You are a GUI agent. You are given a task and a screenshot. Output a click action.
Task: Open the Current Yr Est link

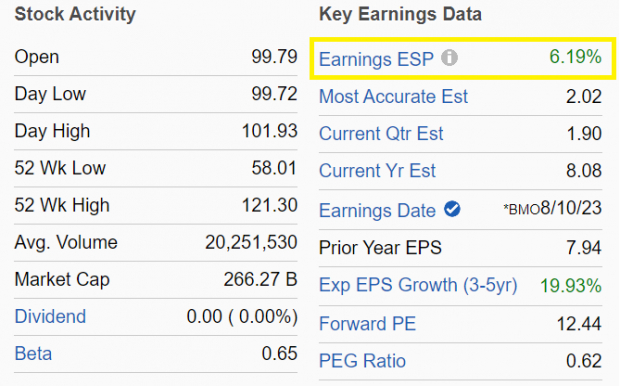click(x=377, y=171)
